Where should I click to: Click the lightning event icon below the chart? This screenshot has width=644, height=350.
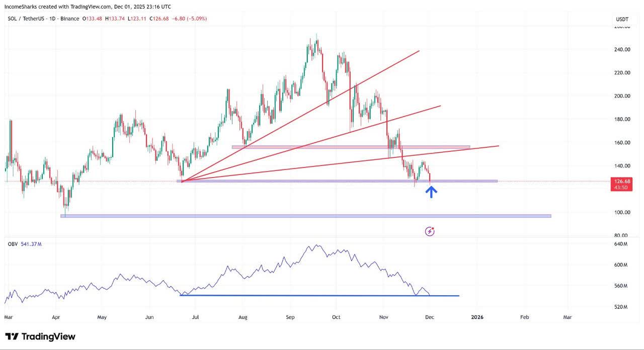pyautogui.click(x=430, y=231)
